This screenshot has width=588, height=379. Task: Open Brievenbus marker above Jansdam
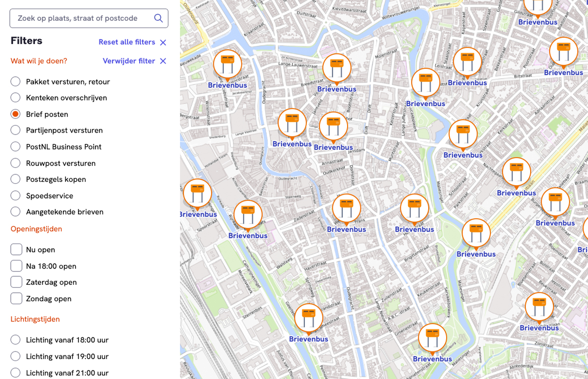tap(333, 127)
